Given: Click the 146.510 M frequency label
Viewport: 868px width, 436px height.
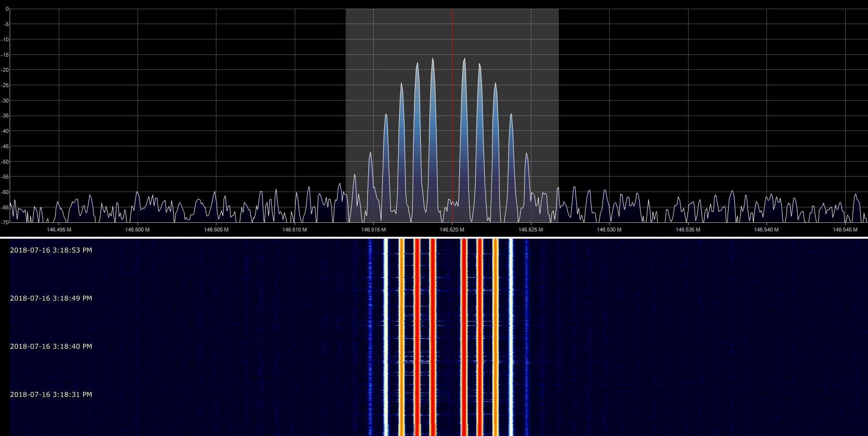Looking at the screenshot, I should [x=295, y=230].
